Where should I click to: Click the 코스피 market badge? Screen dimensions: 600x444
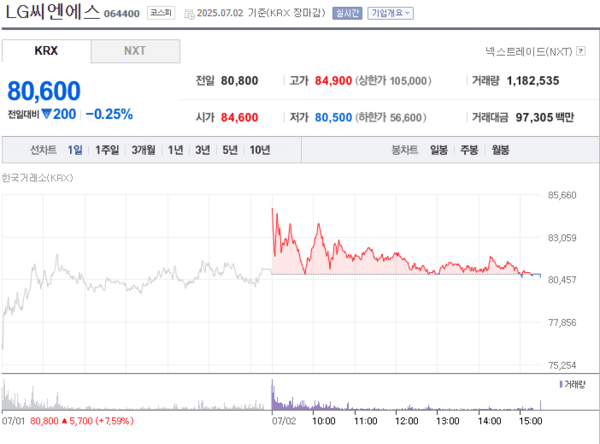coord(159,14)
